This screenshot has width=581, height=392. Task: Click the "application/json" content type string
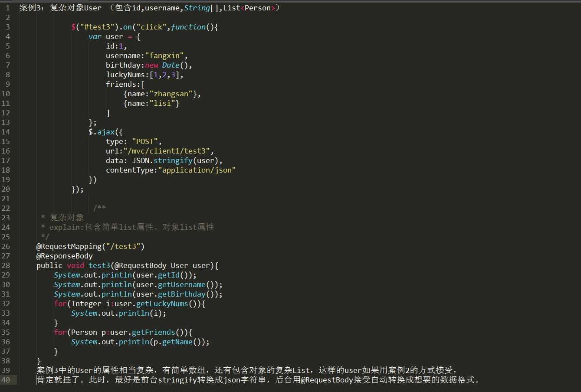pyautogui.click(x=197, y=170)
